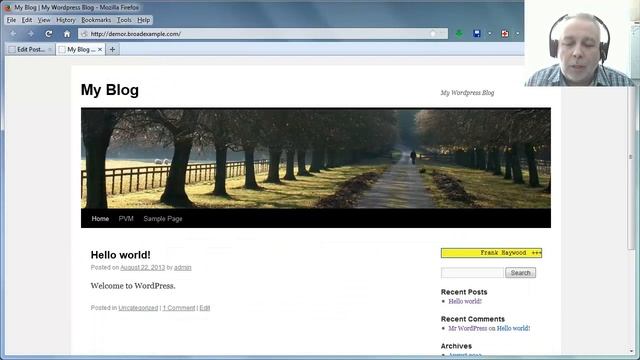Click the green download arrow toolbar icon
The width and height of the screenshot is (640, 360).
click(x=459, y=34)
